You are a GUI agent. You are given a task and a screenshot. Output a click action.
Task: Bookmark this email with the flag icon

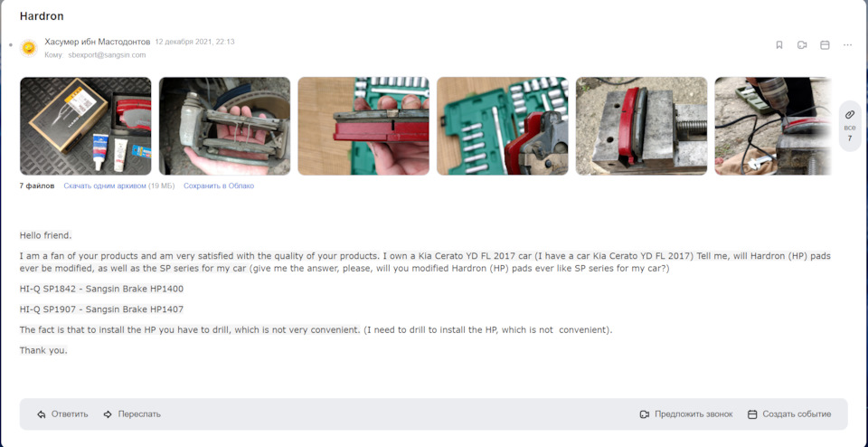click(x=778, y=45)
